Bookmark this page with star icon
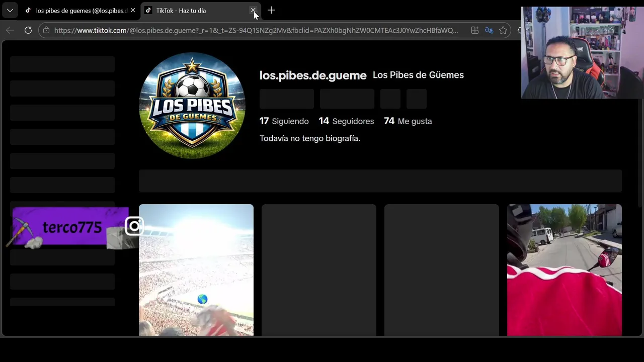Screen dimensions: 644x362 (x=503, y=30)
